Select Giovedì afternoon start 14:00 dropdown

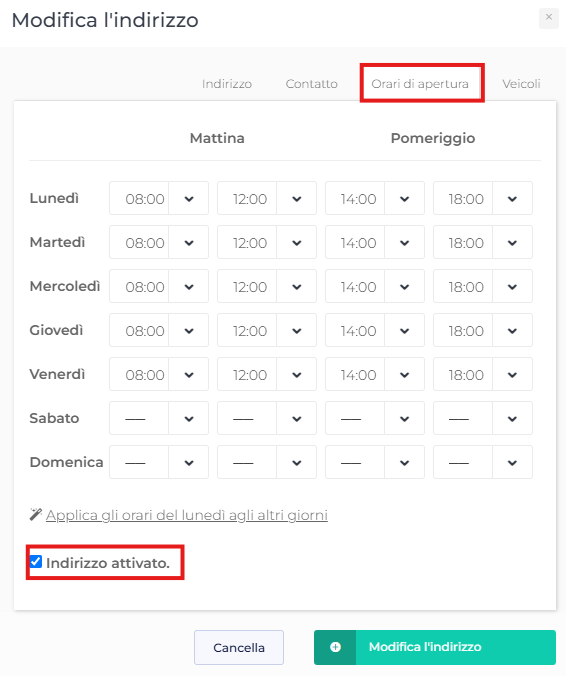point(375,330)
